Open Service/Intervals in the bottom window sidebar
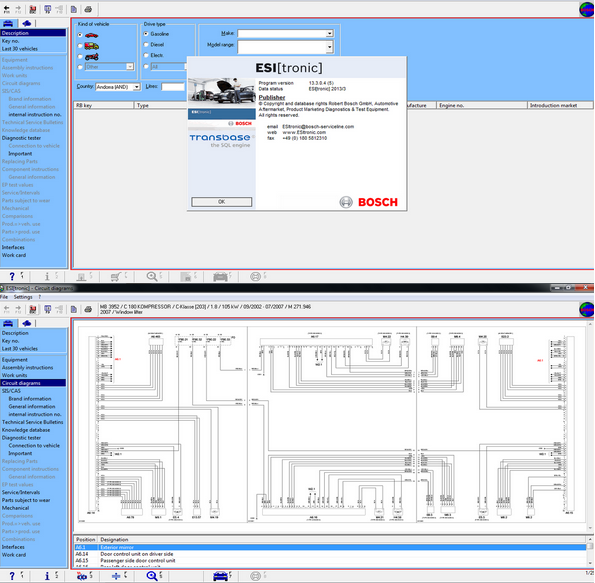 tap(21, 492)
